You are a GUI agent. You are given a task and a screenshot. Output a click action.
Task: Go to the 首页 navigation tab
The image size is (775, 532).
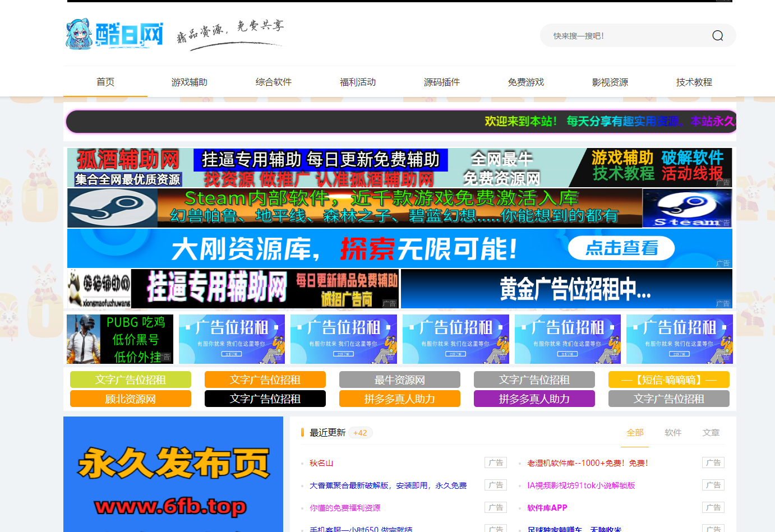(x=105, y=82)
